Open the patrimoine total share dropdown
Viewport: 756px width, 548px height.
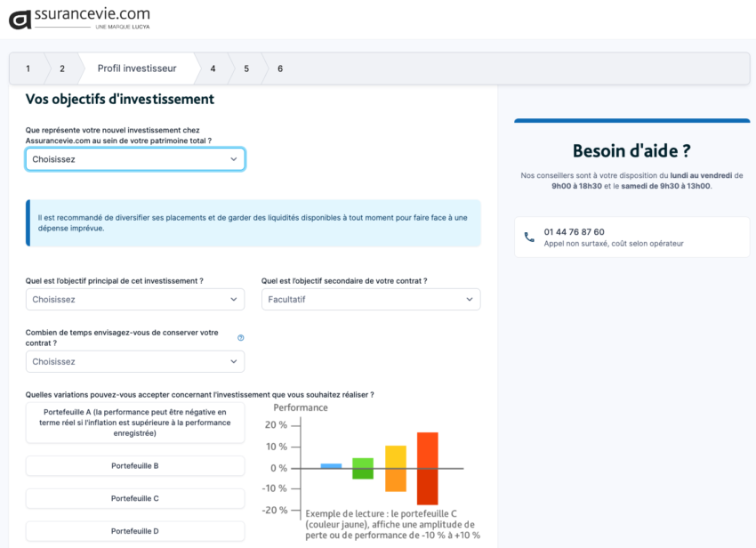(x=135, y=159)
